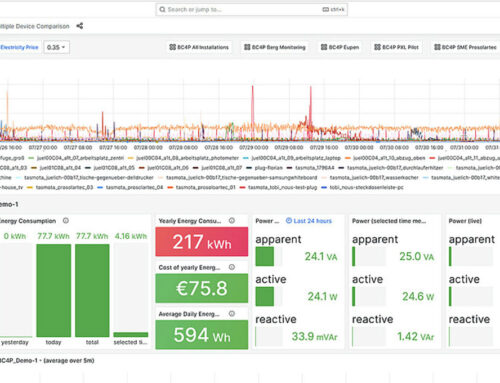Toggle legend series plug-florian
The image size is (500, 383).
(268, 168)
